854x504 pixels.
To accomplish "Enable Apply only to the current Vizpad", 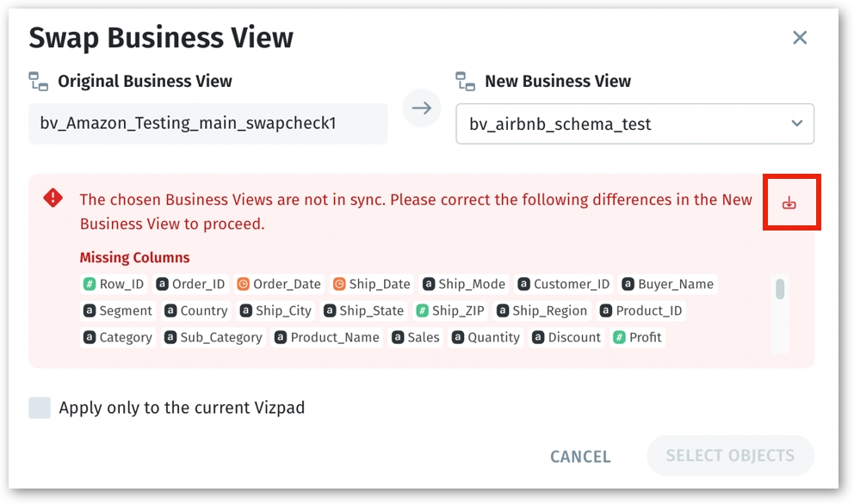I will click(40, 408).
